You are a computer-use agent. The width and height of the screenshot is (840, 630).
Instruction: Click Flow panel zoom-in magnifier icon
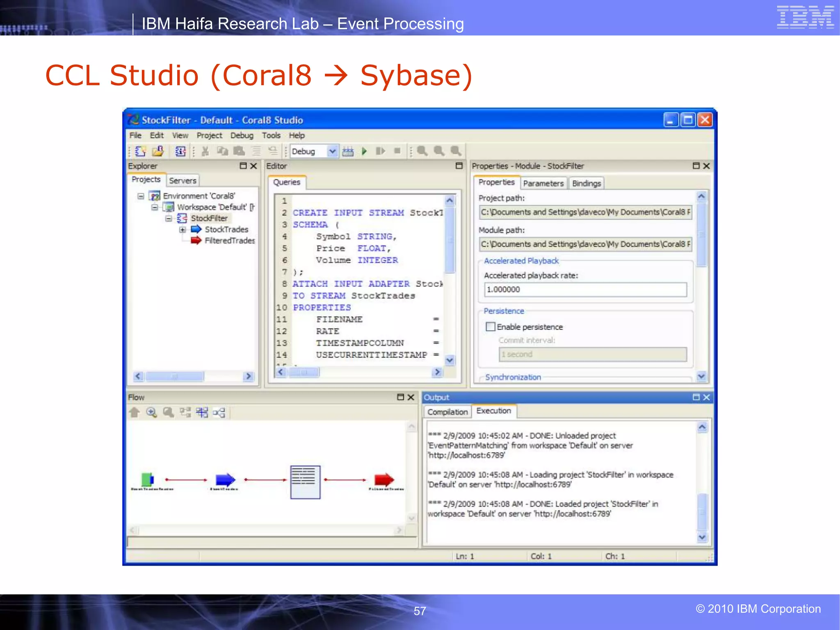[151, 412]
